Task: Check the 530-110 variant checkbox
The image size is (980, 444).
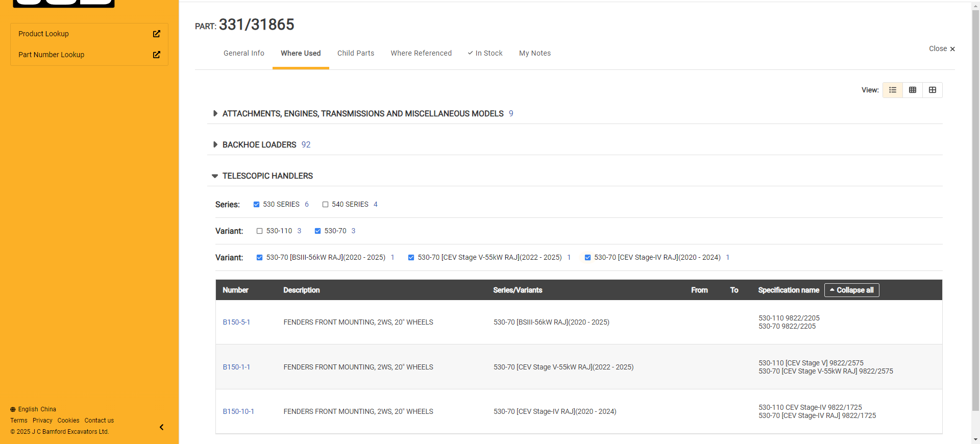Action: click(x=259, y=231)
